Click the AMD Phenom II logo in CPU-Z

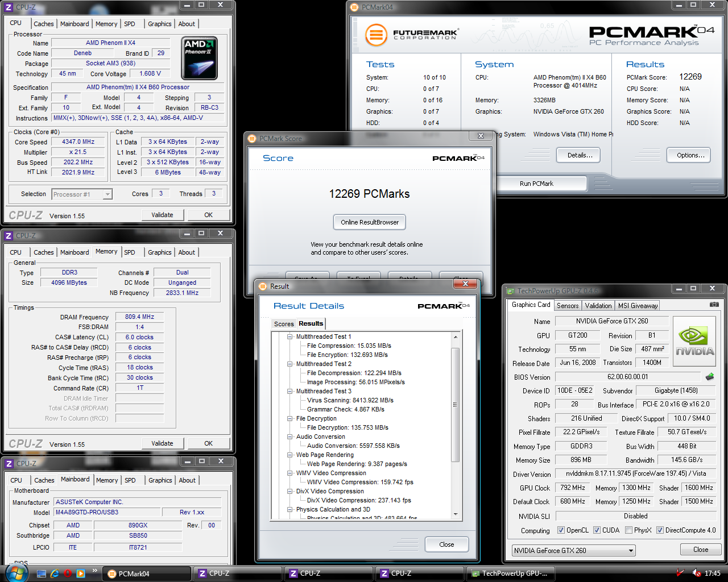(199, 59)
